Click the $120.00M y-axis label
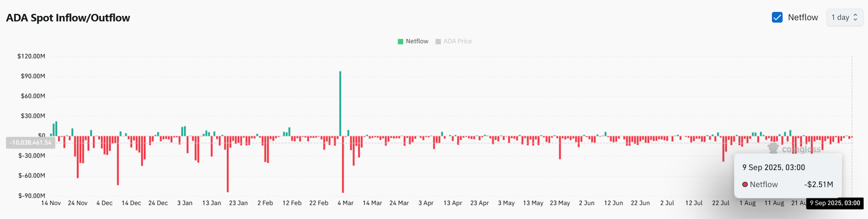The image size is (868, 219). coord(31,56)
